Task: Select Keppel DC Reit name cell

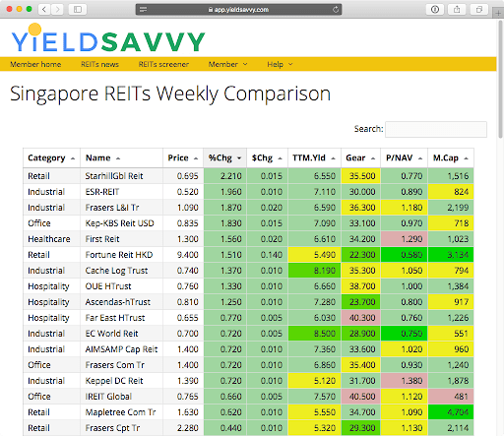Action: pyautogui.click(x=121, y=381)
